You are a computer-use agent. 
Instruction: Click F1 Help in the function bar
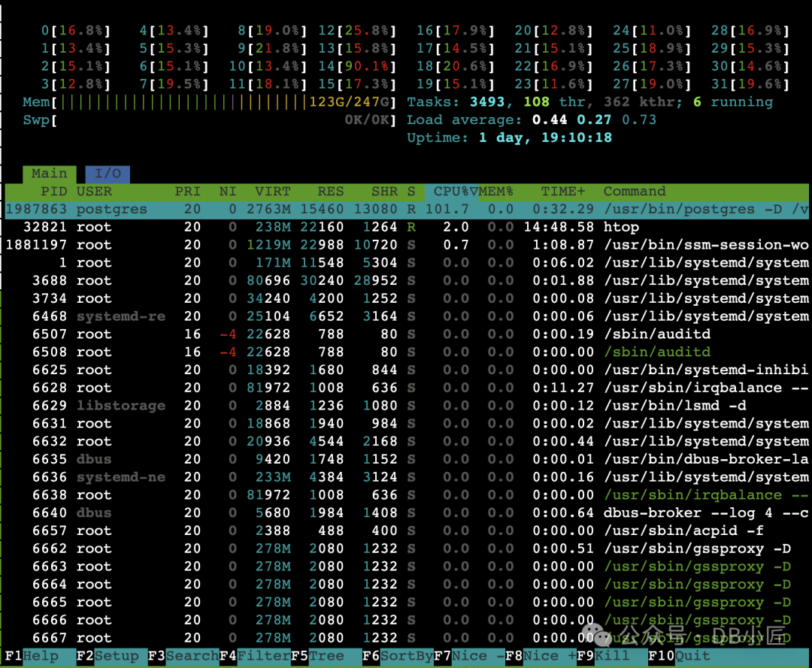click(32, 656)
